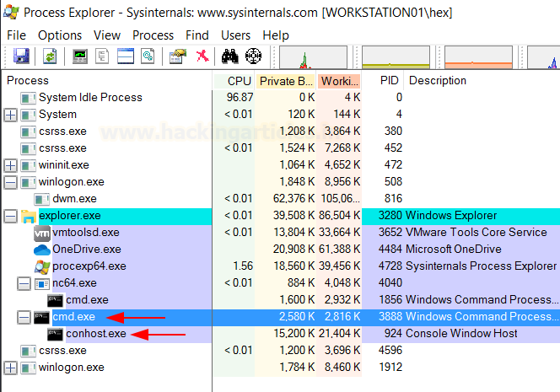Open the orange physical memory graph
560x392 pixels.
coord(478,56)
